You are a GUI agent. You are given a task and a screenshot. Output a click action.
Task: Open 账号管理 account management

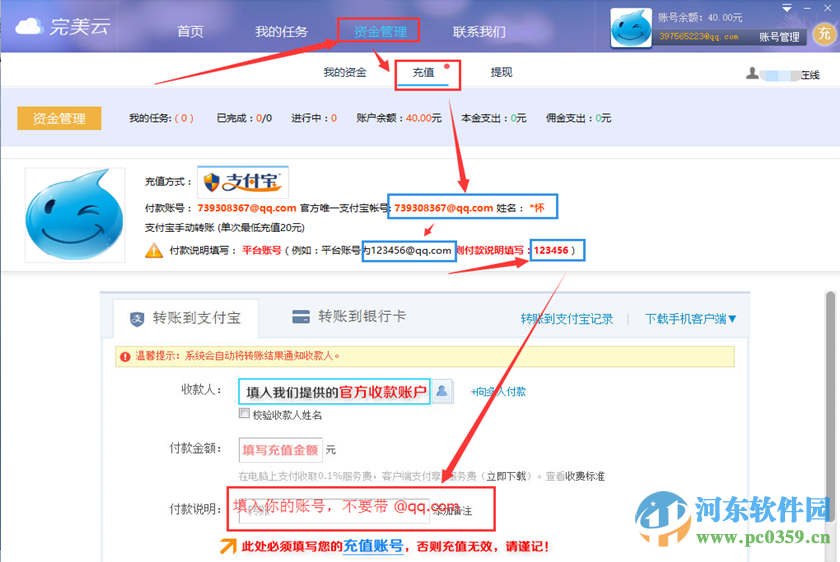(x=779, y=37)
